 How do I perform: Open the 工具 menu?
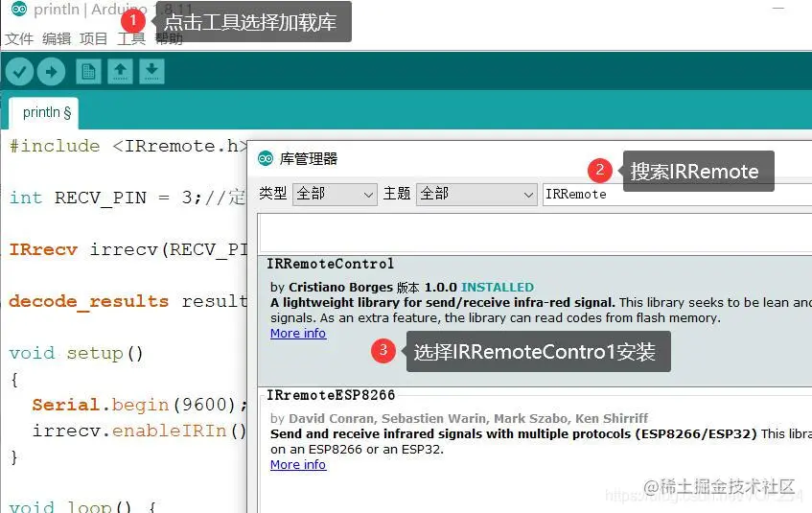tap(131, 39)
